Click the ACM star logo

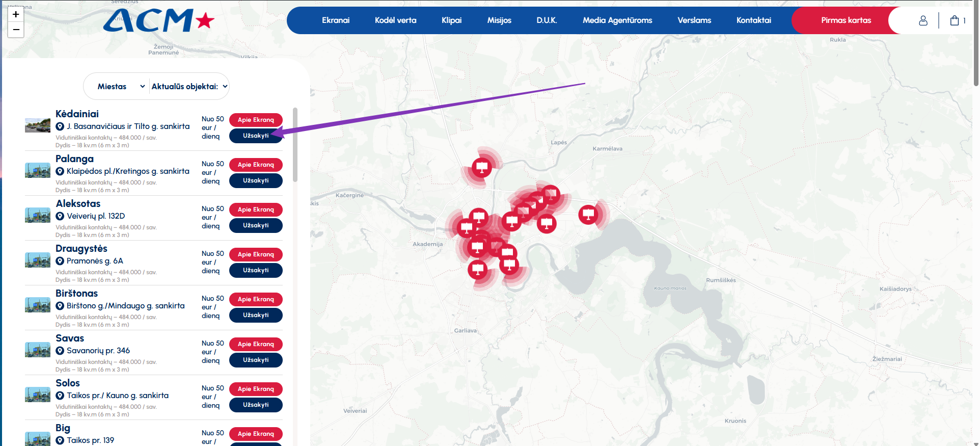coord(158,21)
